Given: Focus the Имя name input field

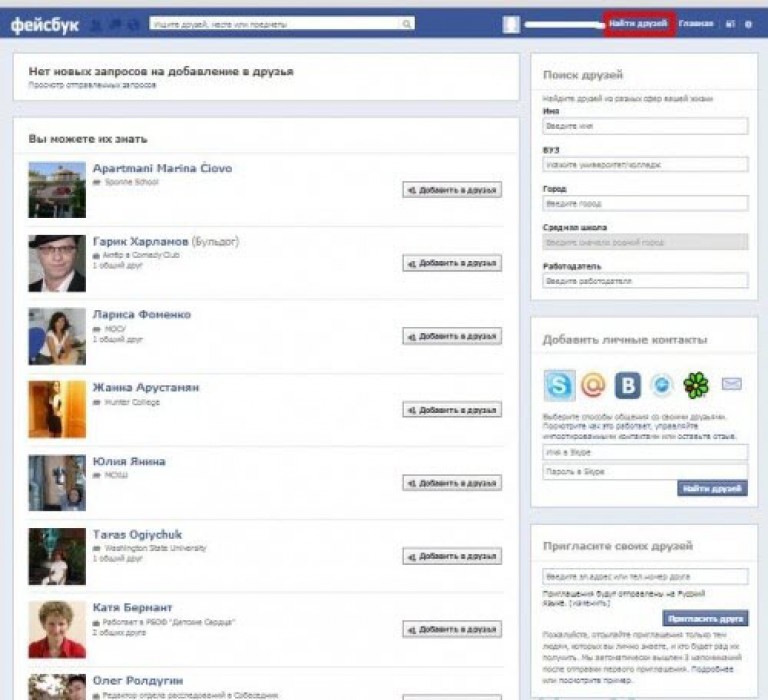Looking at the screenshot, I should click(x=645, y=126).
